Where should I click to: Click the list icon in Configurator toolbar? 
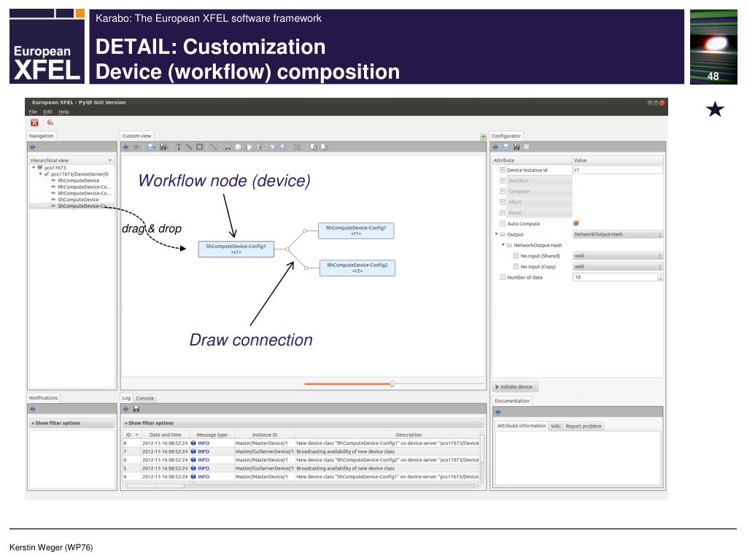(x=527, y=147)
